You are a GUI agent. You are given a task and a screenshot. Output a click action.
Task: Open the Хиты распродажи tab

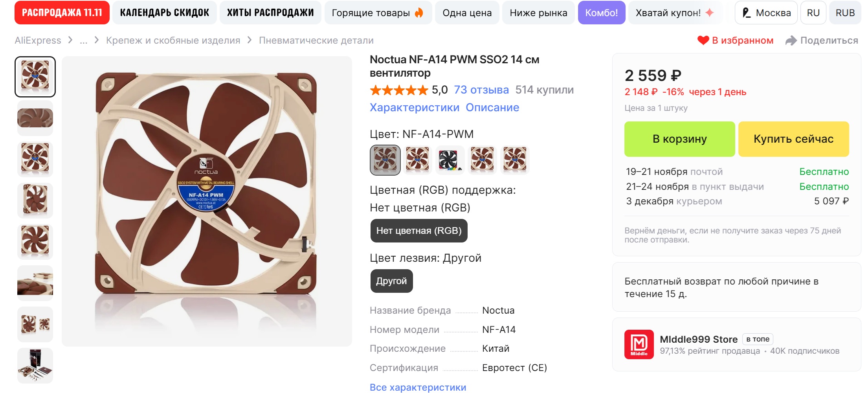coord(270,13)
